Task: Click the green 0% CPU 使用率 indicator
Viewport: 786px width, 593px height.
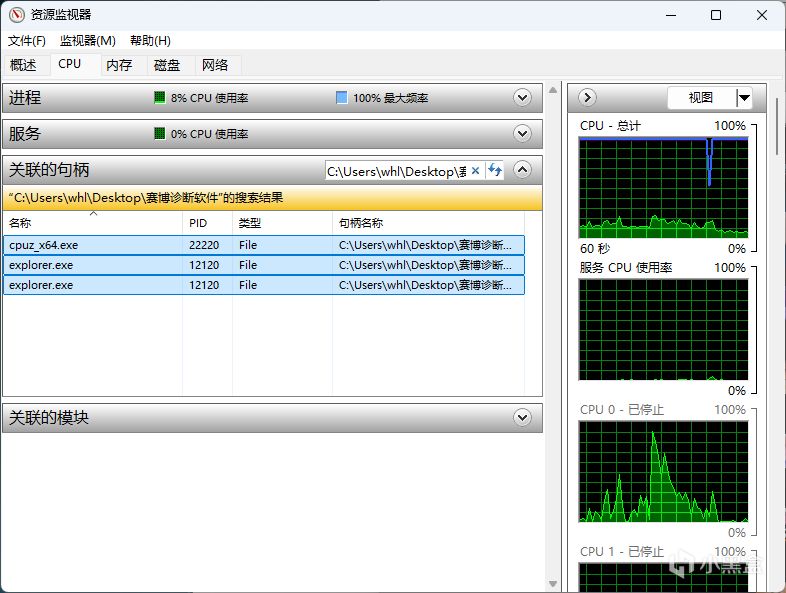Action: pos(159,133)
